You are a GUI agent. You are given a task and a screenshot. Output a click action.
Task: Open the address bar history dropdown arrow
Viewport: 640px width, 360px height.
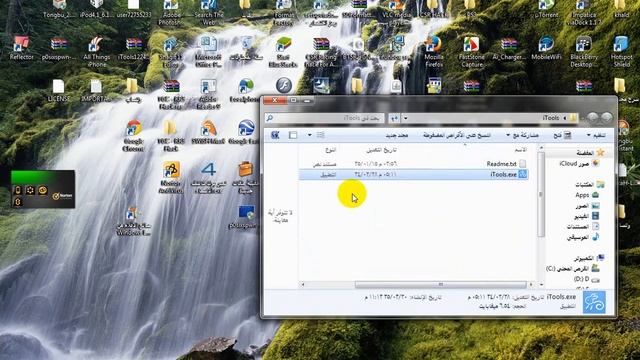tap(405, 118)
